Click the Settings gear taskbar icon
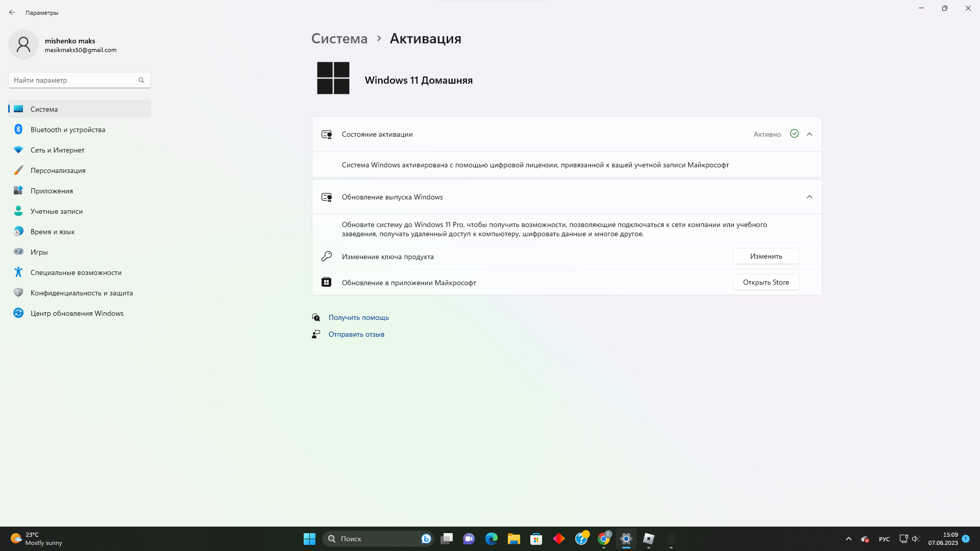 point(626,539)
